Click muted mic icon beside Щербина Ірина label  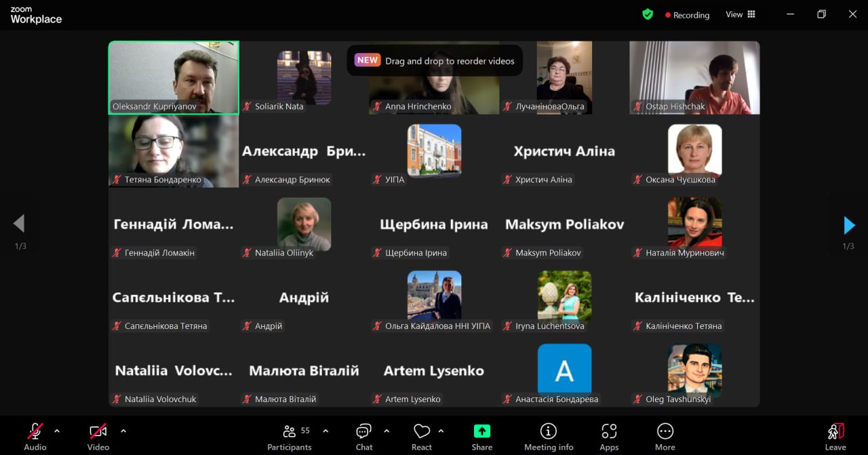click(x=378, y=253)
